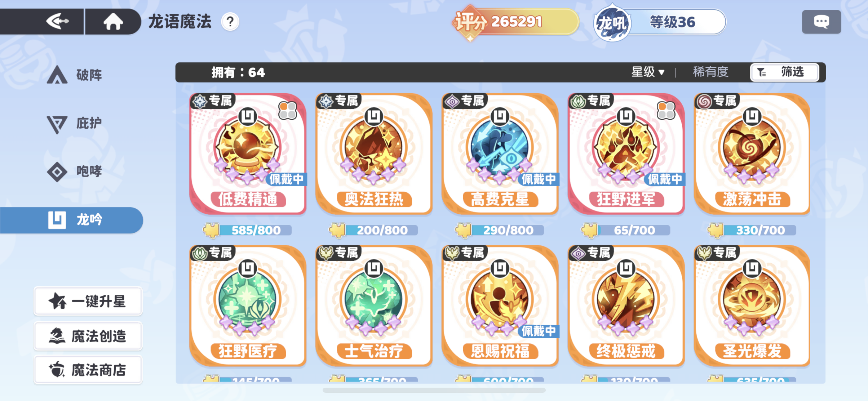
Task: Click the four-square icon on 低费精通 card
Action: pos(288,110)
